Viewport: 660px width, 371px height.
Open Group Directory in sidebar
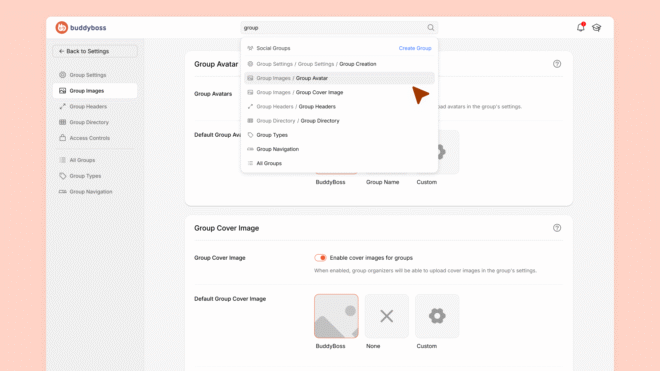[x=95, y=122]
